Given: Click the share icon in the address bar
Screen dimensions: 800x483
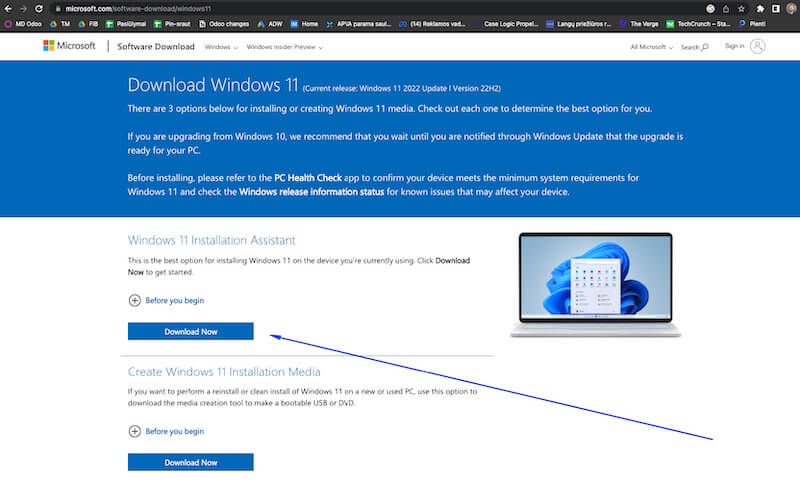Looking at the screenshot, I should tap(726, 9).
